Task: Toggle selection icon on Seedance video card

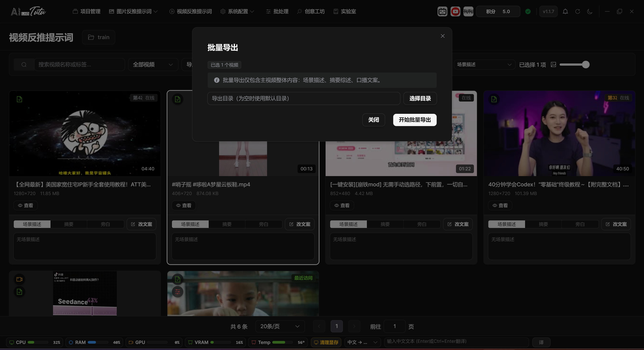Action: [x=19, y=292]
